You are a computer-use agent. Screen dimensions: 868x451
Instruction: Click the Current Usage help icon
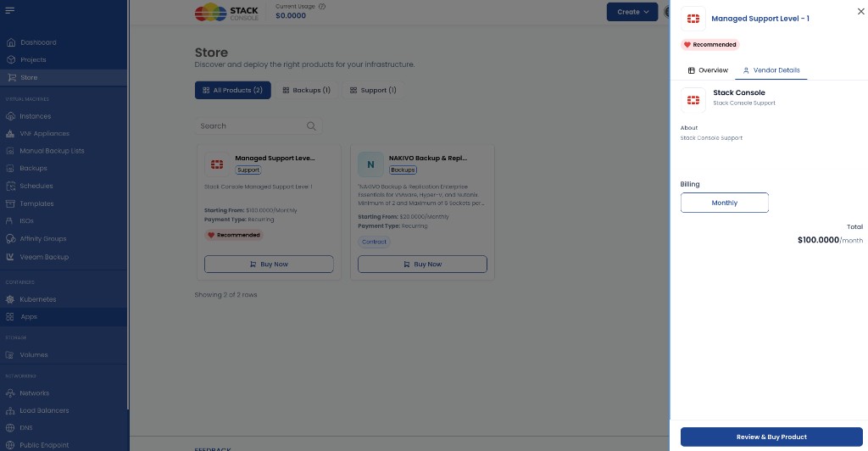(x=322, y=7)
